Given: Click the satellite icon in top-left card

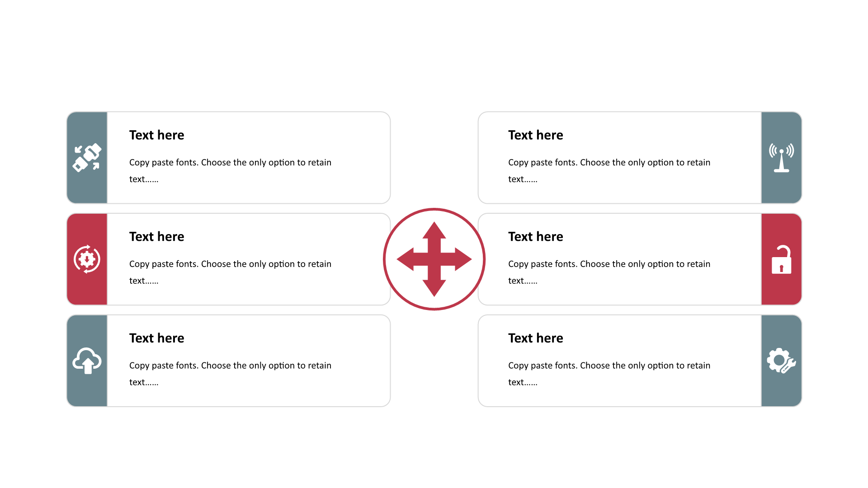Looking at the screenshot, I should [x=87, y=158].
